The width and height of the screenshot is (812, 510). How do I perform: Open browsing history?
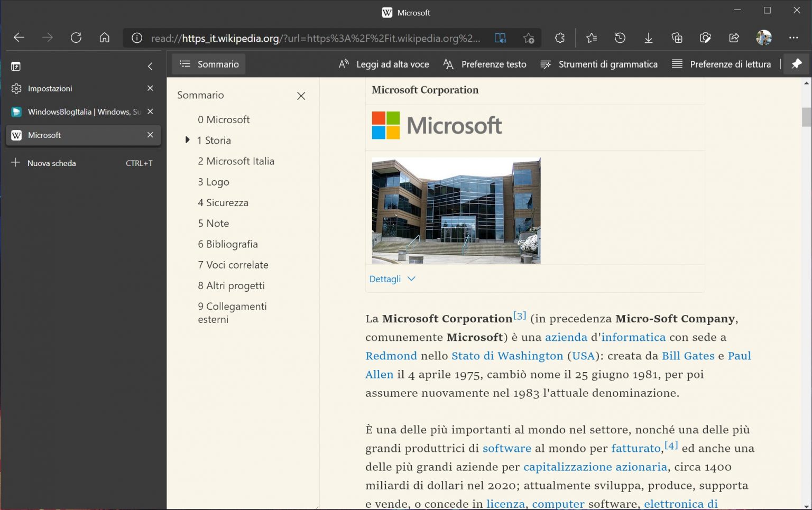[620, 38]
